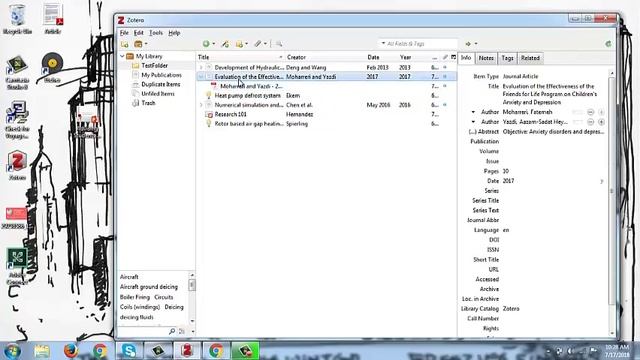Select Duplicate Items in the library tree
The width and height of the screenshot is (640, 360).
click(160, 84)
